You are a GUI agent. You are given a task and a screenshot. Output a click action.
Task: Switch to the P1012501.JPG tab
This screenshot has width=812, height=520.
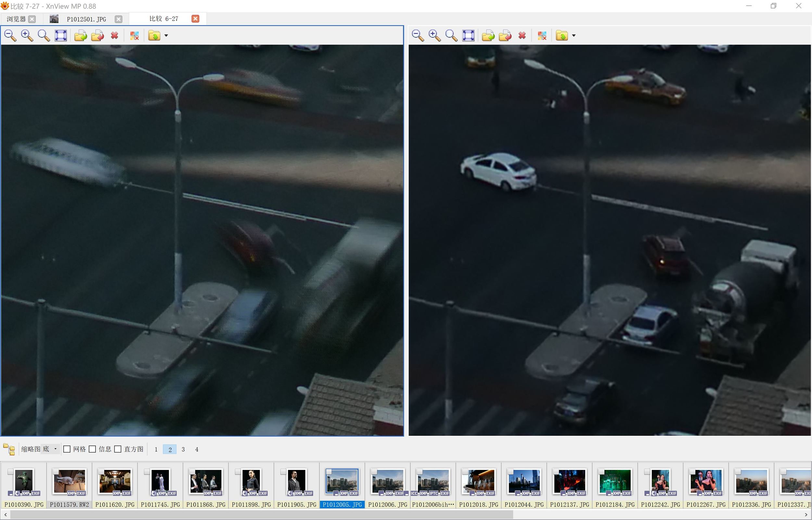point(86,19)
